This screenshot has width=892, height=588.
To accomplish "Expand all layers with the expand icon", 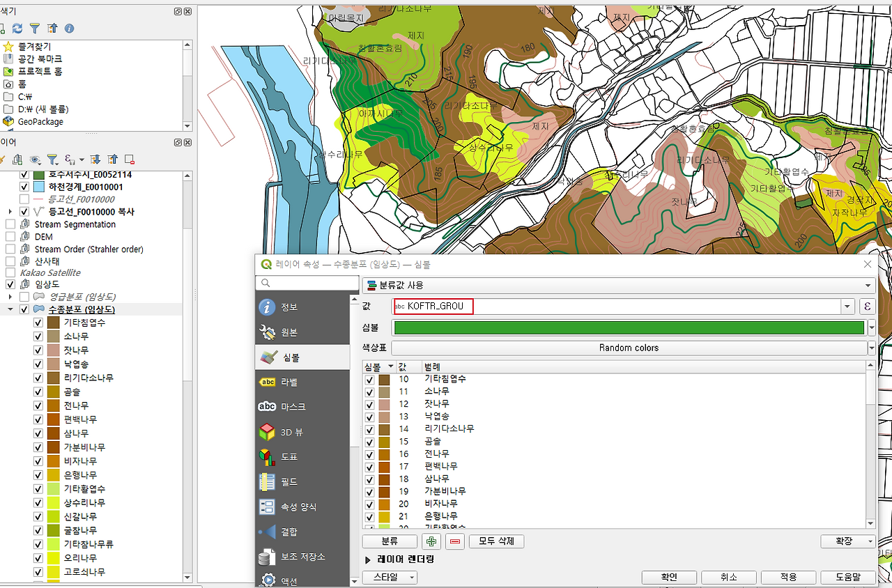I will 97,160.
